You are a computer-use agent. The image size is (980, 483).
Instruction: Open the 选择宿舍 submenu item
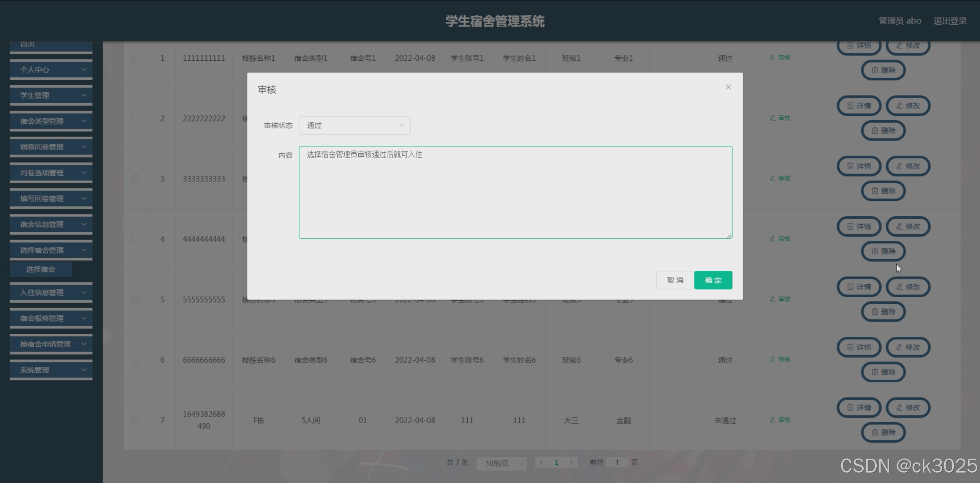[x=41, y=269]
